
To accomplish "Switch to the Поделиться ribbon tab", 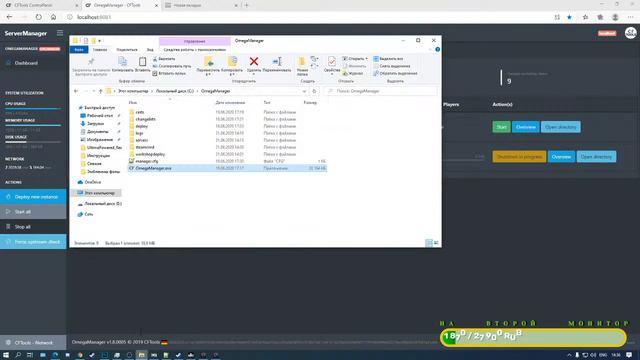I will tap(127, 49).
